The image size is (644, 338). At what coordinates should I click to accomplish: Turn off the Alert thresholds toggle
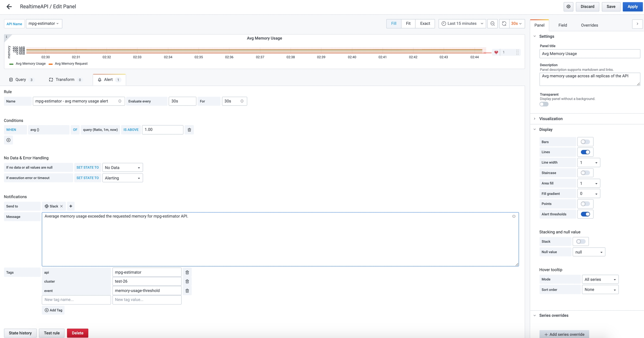point(585,214)
